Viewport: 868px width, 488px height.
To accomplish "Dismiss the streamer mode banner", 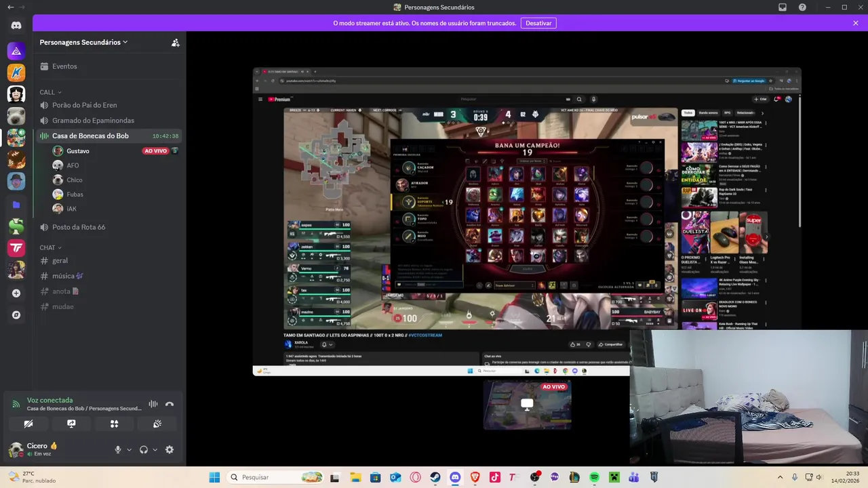I will point(856,23).
